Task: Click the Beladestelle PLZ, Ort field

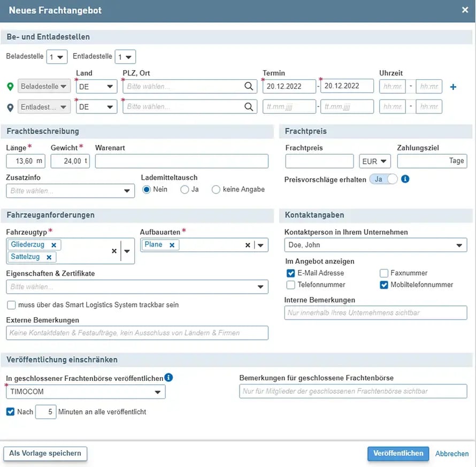Action: (x=190, y=87)
